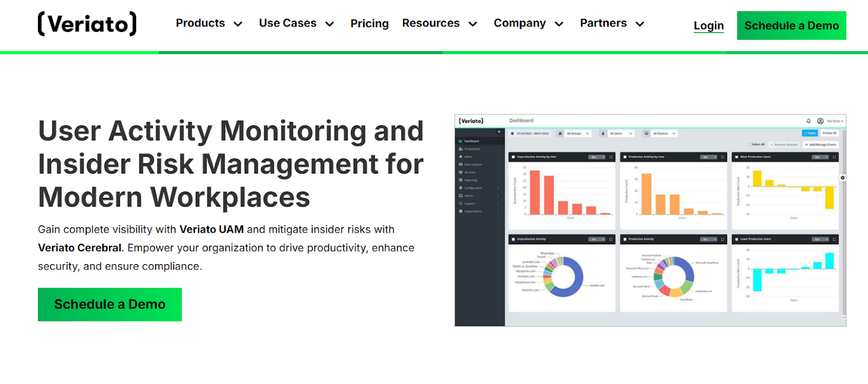The width and height of the screenshot is (868, 384).
Task: Collapse the dashboard sidebar with double-chevron icon
Action: point(499,132)
